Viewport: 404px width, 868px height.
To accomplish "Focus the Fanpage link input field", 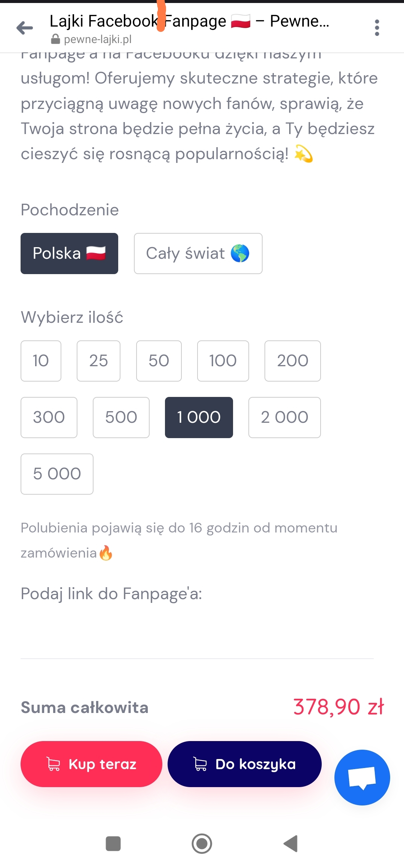I will 197,637.
